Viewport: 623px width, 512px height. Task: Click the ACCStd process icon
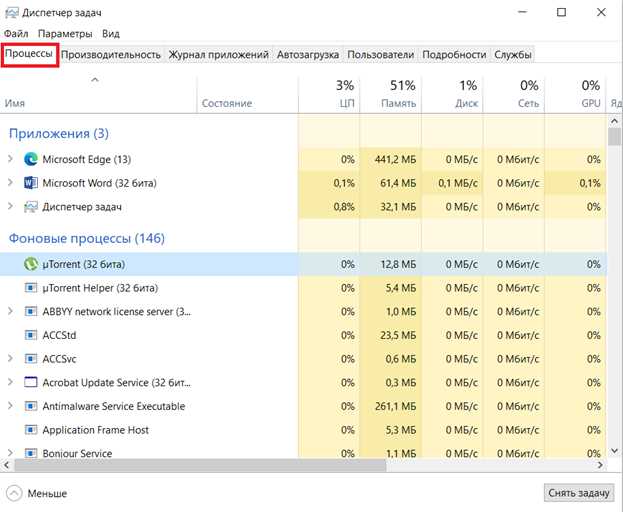pos(31,335)
